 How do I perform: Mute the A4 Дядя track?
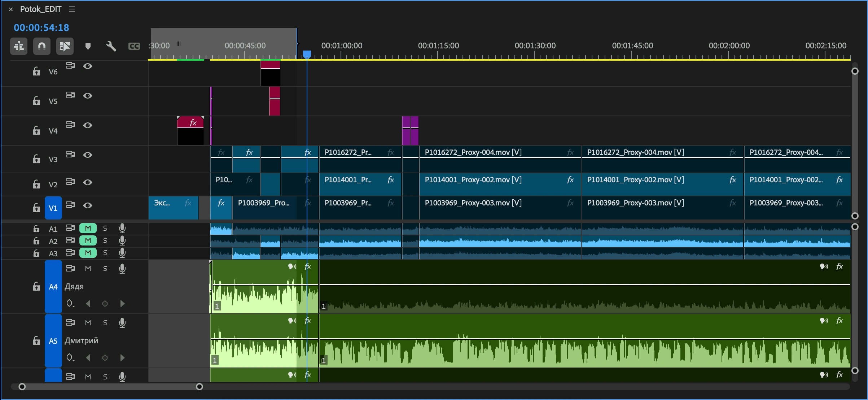[x=88, y=269]
